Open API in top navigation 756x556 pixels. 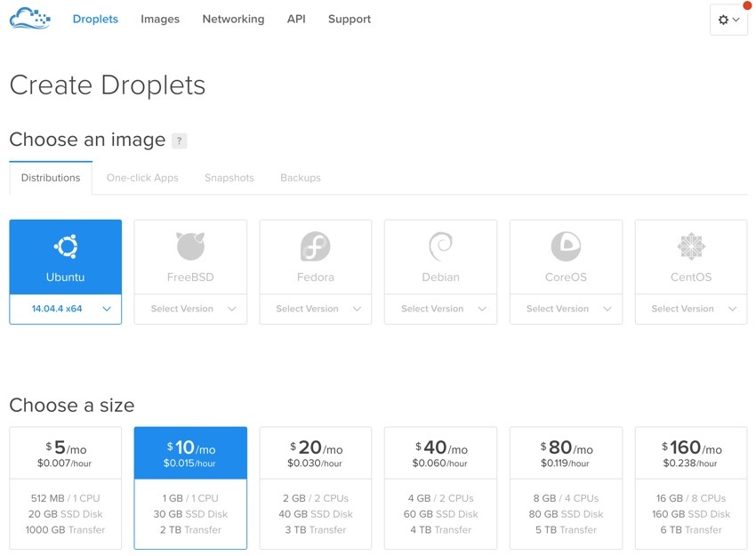click(296, 19)
